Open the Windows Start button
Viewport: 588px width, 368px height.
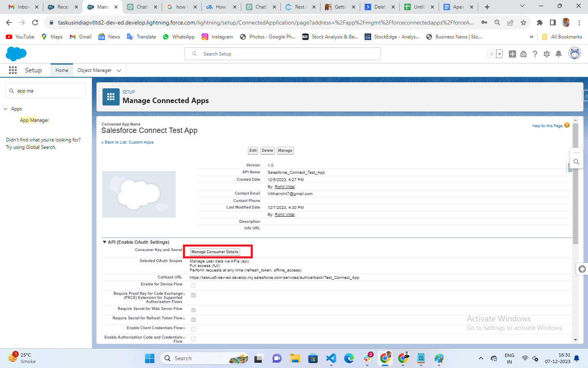click(x=150, y=359)
